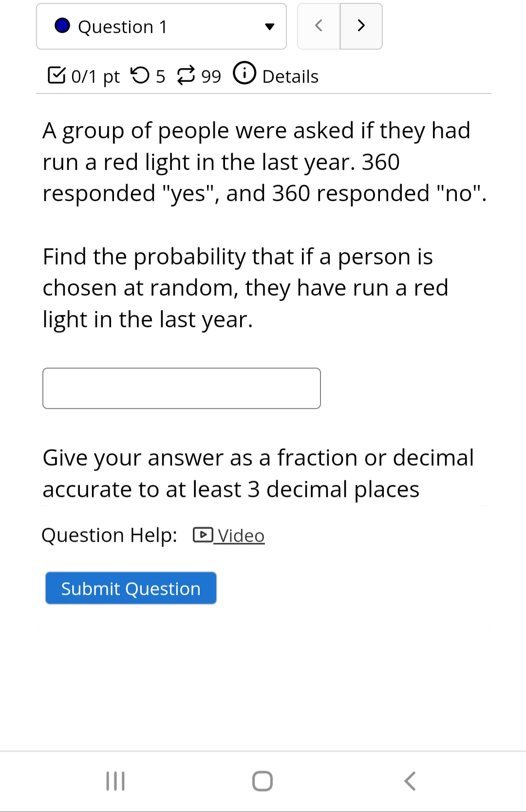The image size is (526, 812).
Task: Click the Details label
Action: pos(290,76)
